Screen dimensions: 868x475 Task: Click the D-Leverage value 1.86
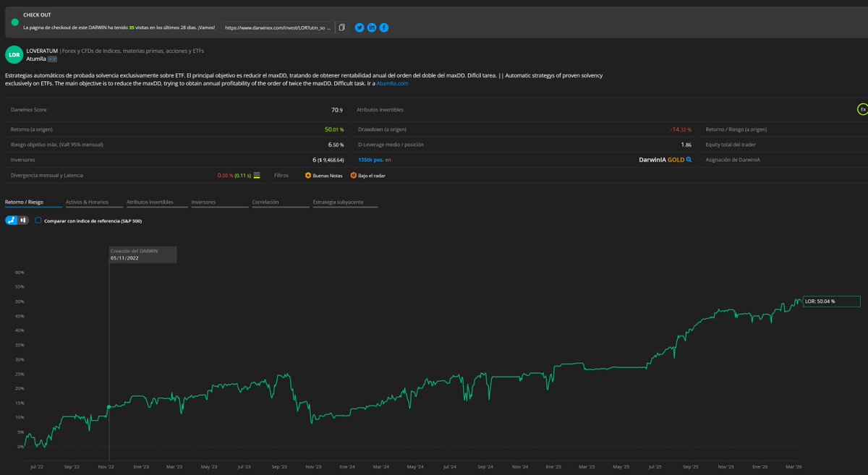pos(686,145)
